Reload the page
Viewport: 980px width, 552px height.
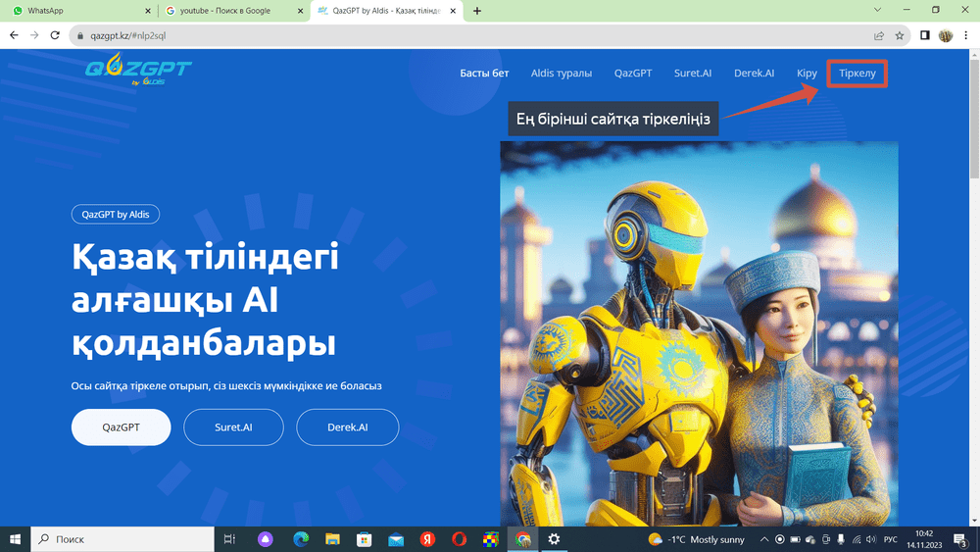click(x=56, y=35)
